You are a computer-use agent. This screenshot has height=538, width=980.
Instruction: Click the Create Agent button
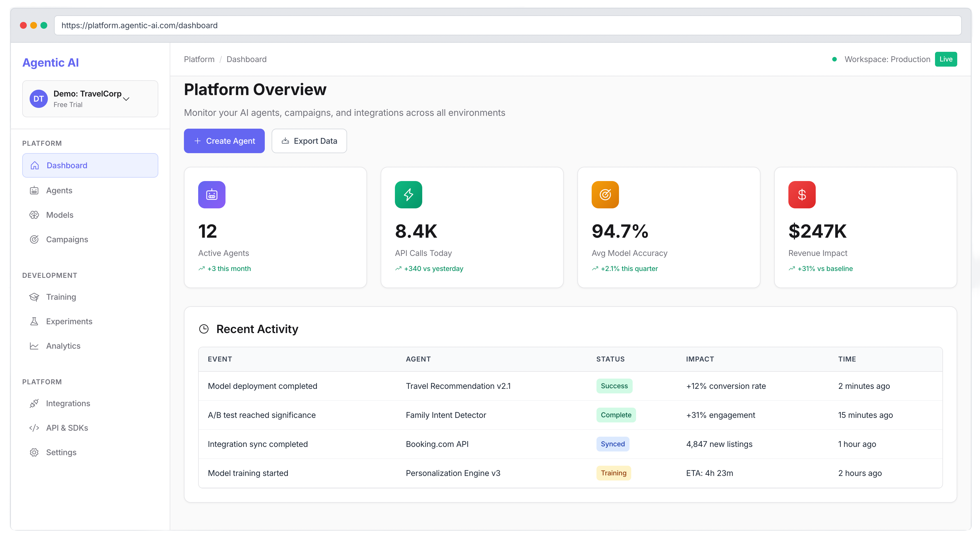tap(224, 141)
